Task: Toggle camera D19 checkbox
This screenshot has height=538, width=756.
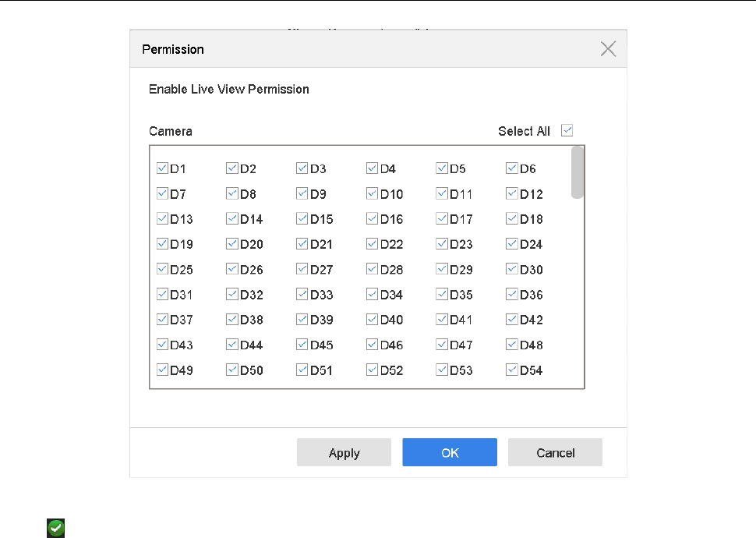Action: 162,244
